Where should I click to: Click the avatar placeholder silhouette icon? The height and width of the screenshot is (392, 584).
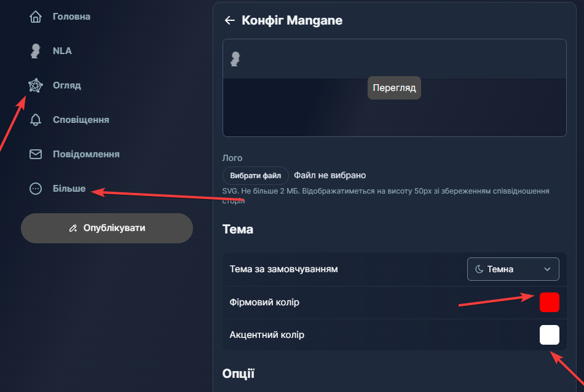234,59
